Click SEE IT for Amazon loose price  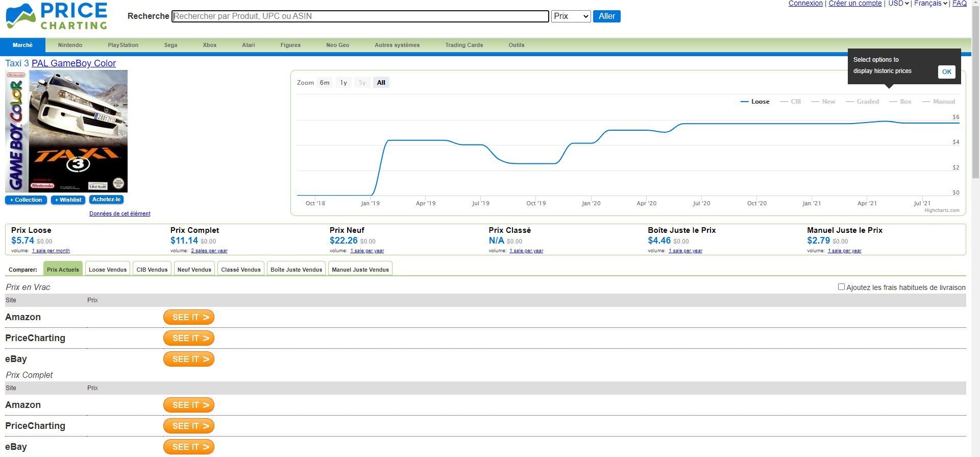point(189,317)
